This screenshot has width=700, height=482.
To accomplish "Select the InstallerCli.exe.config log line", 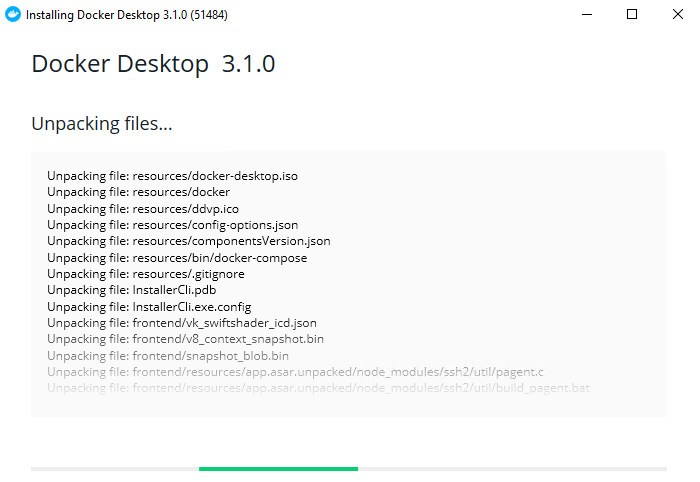I will 149,307.
